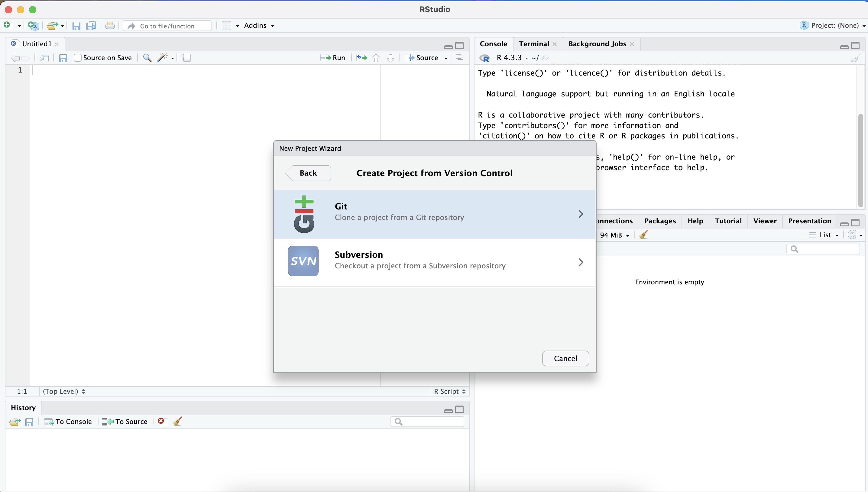This screenshot has width=868, height=492.
Task: Switch to the Viewer tab
Action: [x=765, y=221]
